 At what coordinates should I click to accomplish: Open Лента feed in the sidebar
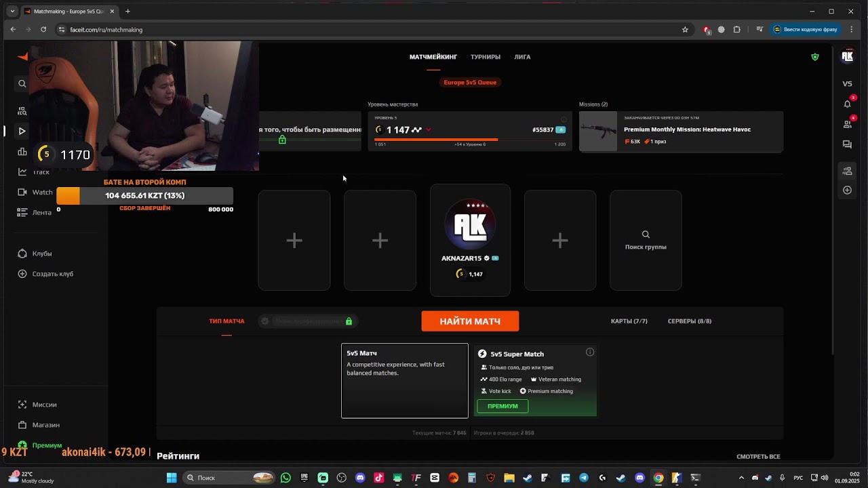coord(34,212)
